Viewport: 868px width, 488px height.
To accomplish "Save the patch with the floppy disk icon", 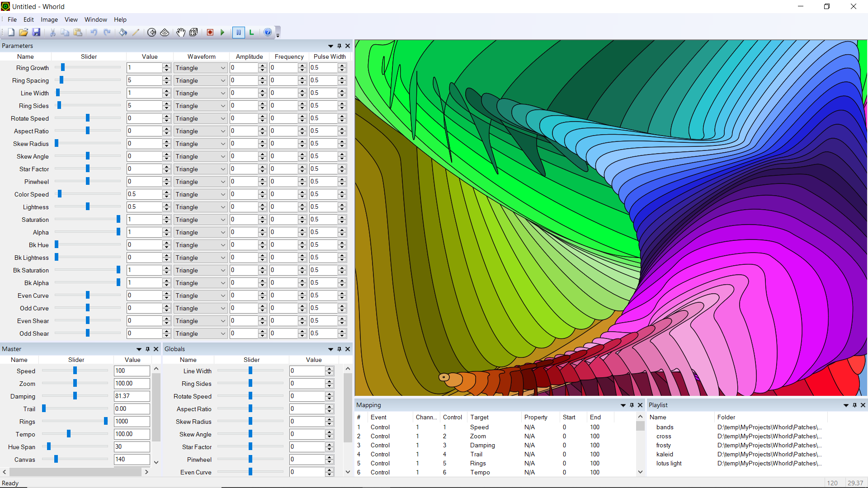I will pos(36,32).
